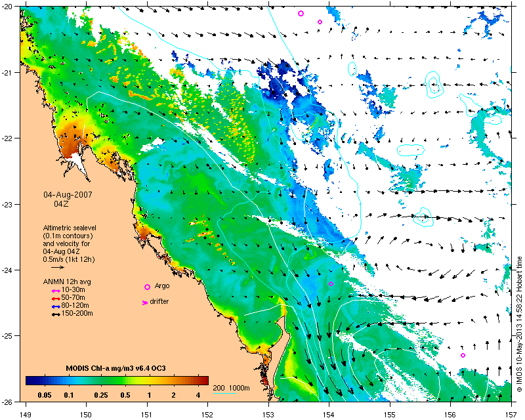Select the Argo float marker near 154E, 24.2S

point(331,283)
